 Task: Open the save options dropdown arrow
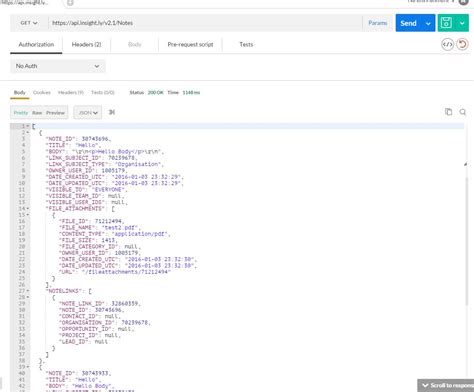pos(462,23)
